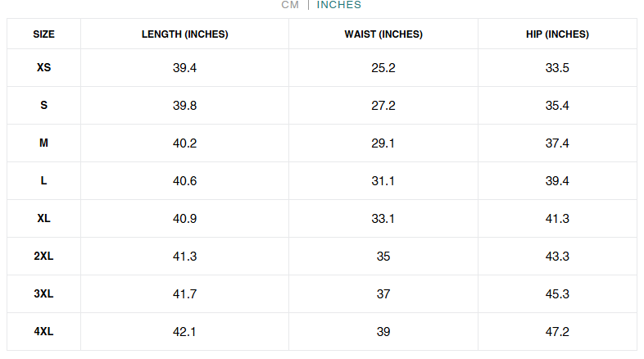644x359 pixels.
Task: Click the HIP (INCHES) column header
Action: click(x=557, y=34)
